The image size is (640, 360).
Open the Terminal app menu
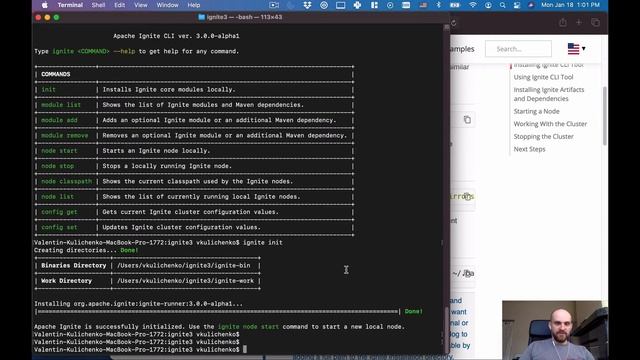click(70, 5)
